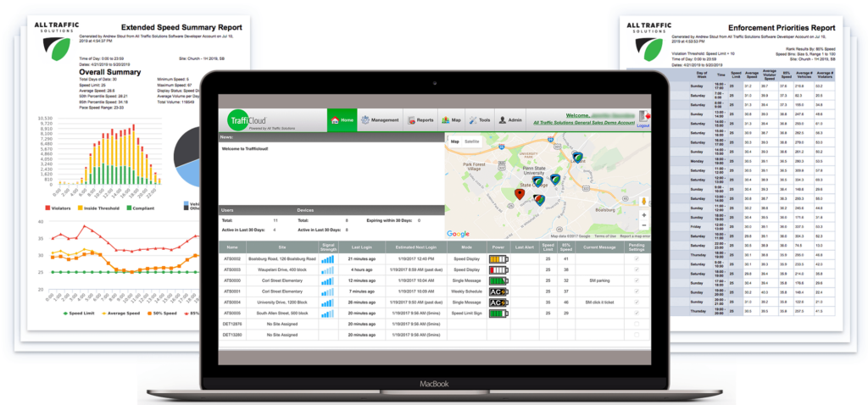Image resolution: width=868 pixels, height=405 pixels.
Task: Switch map view to Satellite
Action: (x=471, y=141)
